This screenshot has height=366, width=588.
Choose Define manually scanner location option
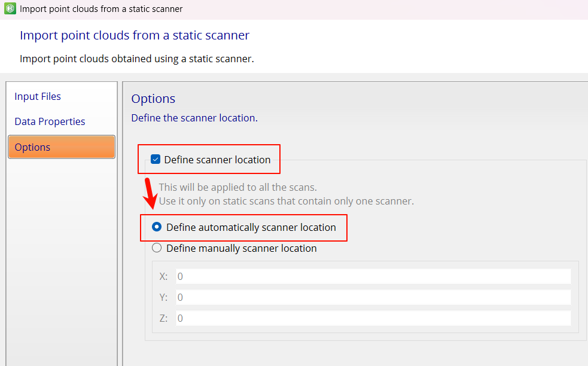[x=157, y=248]
